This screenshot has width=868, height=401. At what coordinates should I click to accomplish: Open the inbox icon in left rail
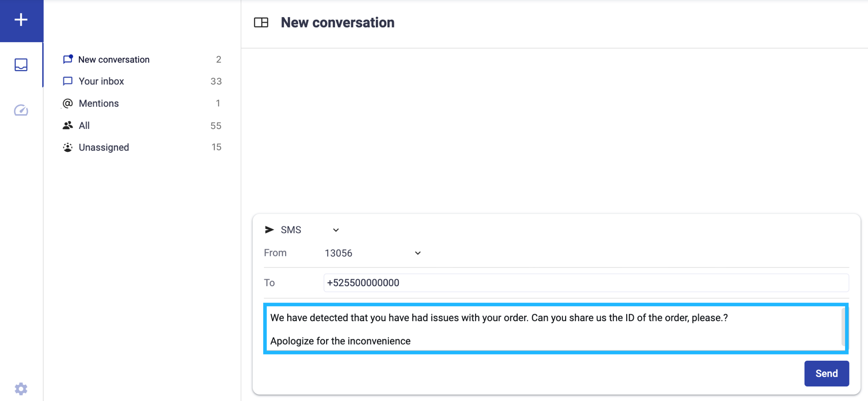[21, 65]
